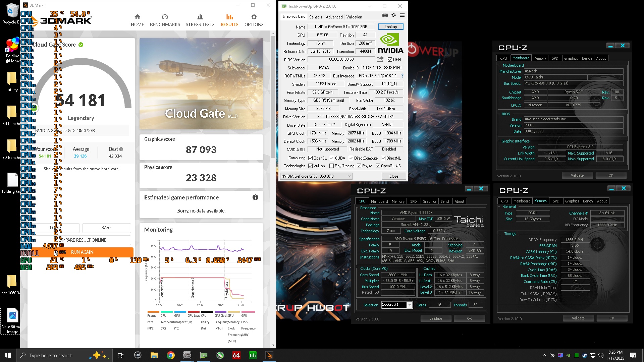Switch to the Sensors tab in GPU-Z
Screen dimensions: 644x362
[315, 17]
